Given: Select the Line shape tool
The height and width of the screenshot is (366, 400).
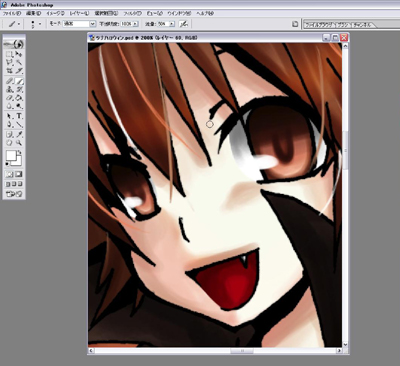Looking at the screenshot, I should click(19, 124).
